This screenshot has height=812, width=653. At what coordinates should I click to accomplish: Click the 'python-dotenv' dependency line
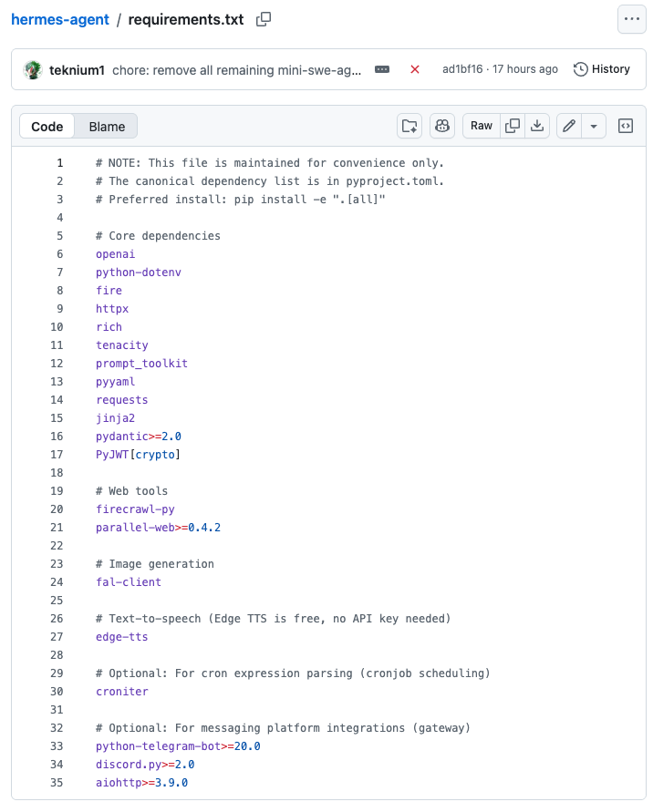coord(139,272)
